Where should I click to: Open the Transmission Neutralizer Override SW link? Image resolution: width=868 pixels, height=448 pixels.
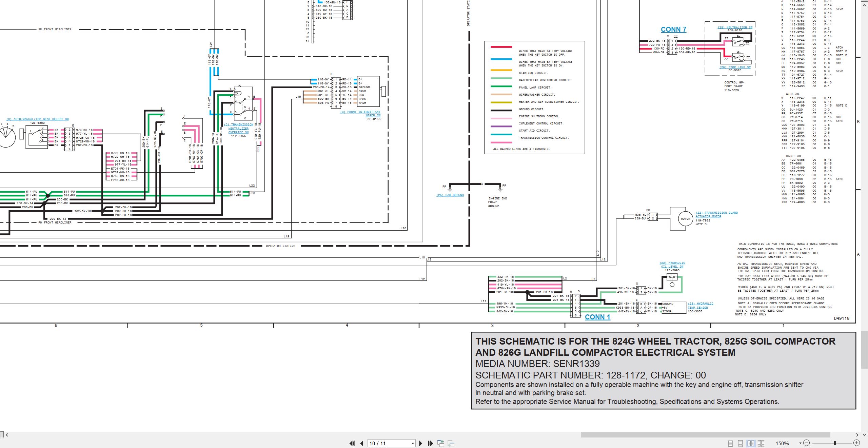(238, 129)
